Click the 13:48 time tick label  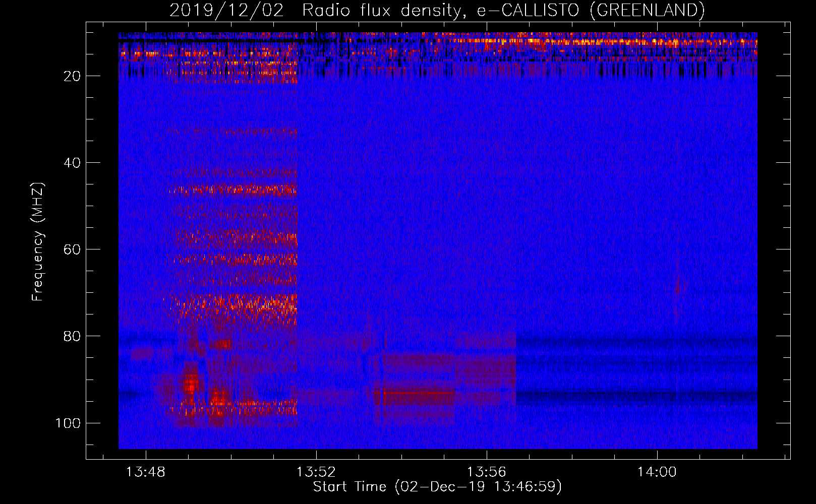[x=146, y=472]
